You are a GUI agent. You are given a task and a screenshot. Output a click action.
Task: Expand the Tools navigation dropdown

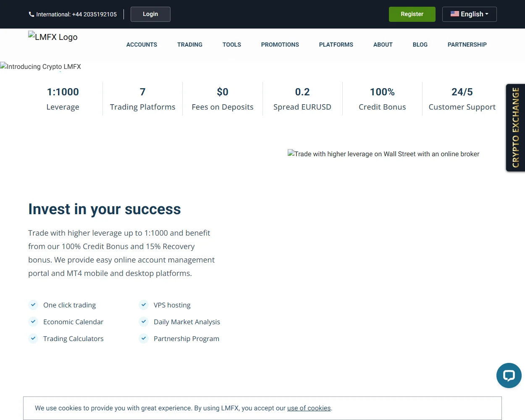231,45
